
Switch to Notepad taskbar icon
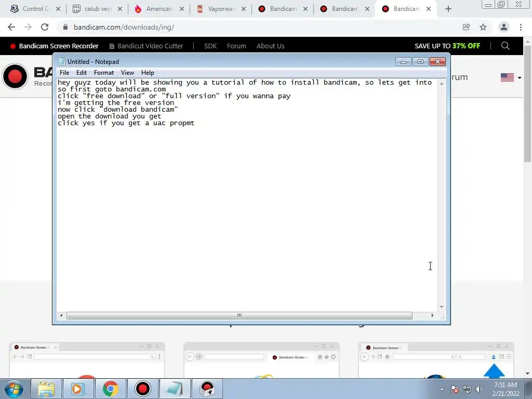click(x=175, y=389)
